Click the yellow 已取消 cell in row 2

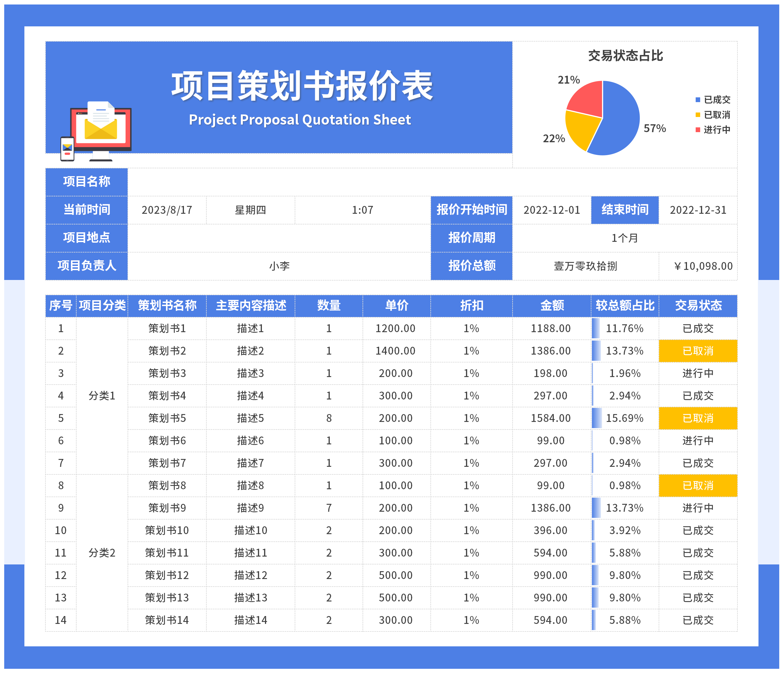[698, 351]
